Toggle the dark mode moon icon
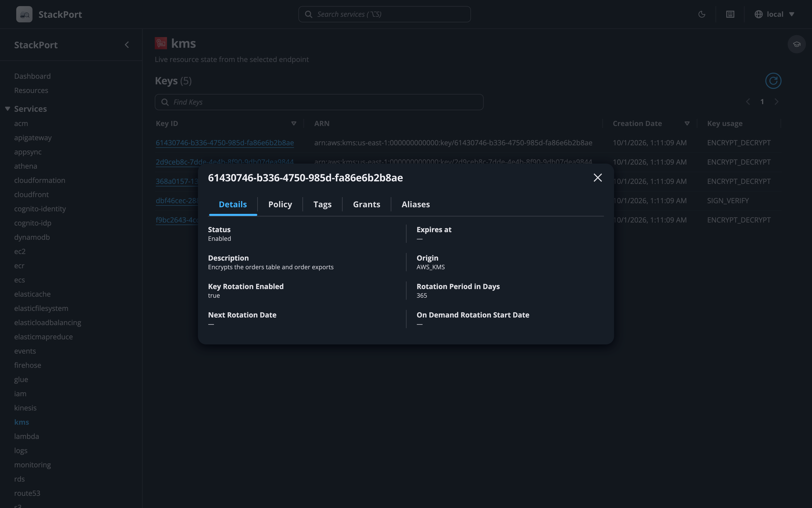 pos(702,14)
